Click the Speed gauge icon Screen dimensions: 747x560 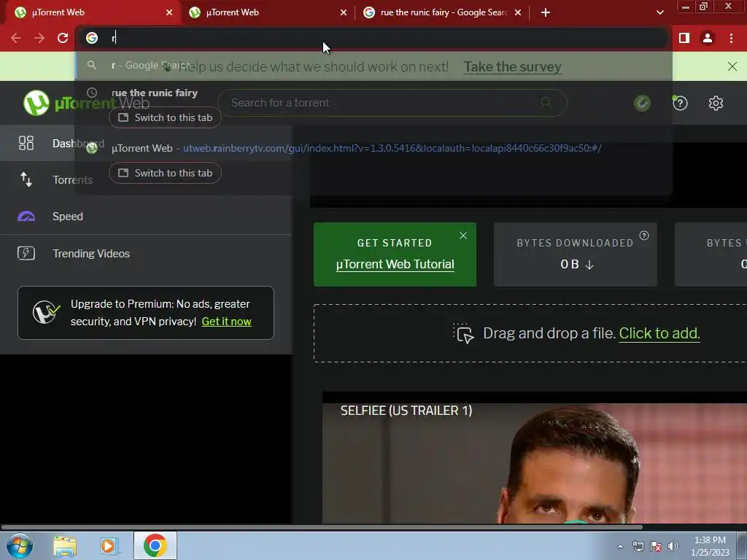click(26, 216)
